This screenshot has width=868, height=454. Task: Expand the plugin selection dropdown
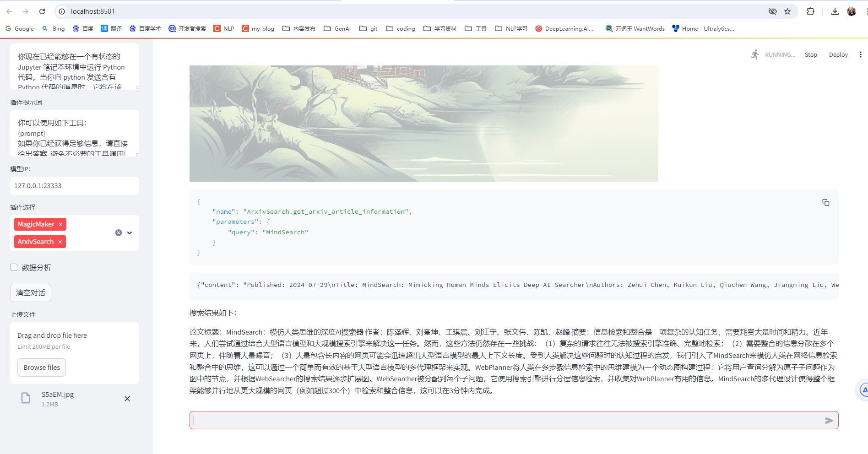(130, 232)
